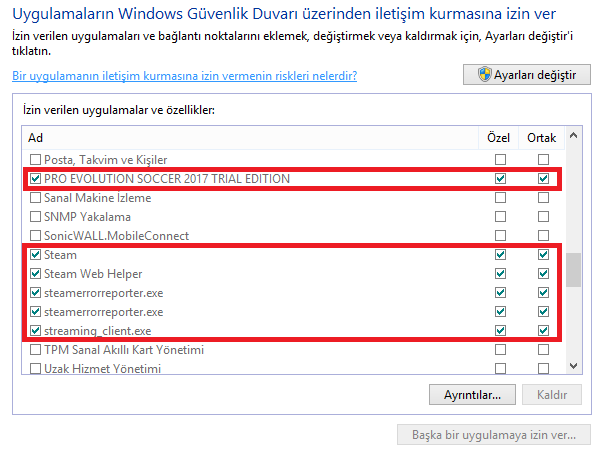Toggle Özel checkbox for SonicWALL.MobileConnect
This screenshot has width=606, height=459.
[500, 235]
